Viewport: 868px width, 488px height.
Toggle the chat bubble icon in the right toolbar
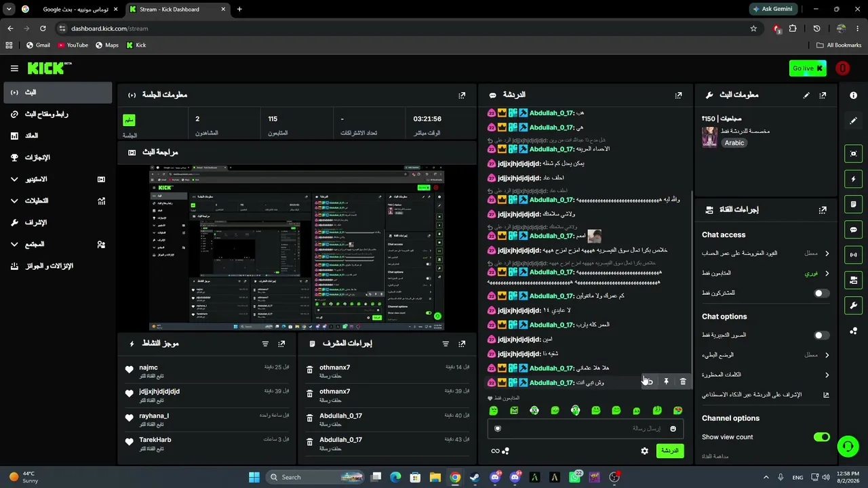click(853, 230)
